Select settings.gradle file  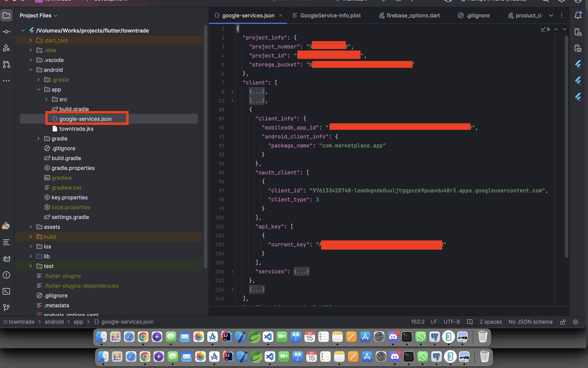click(x=70, y=217)
